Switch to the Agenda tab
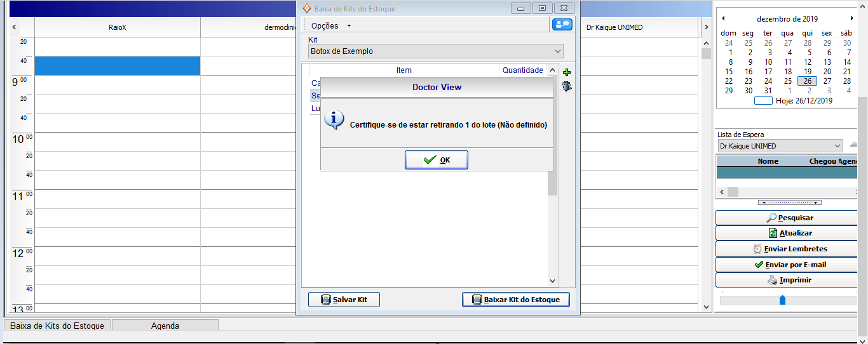868x344 pixels. coord(165,326)
